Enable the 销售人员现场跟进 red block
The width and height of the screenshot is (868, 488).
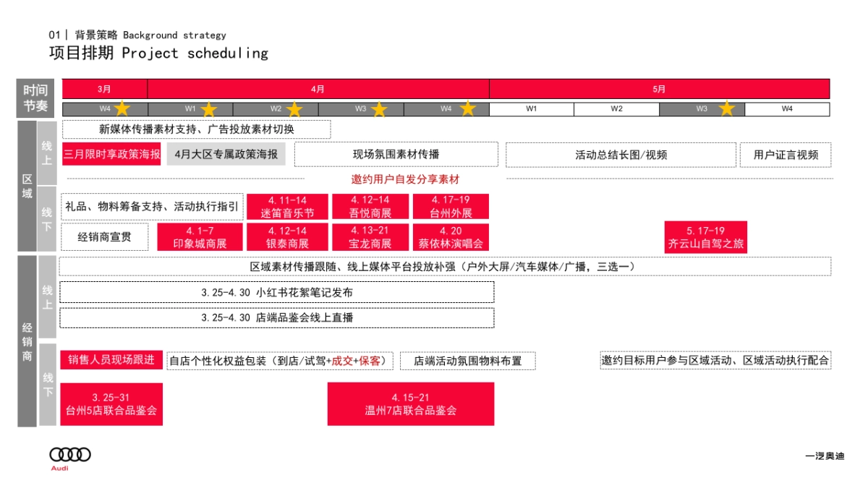coord(110,360)
